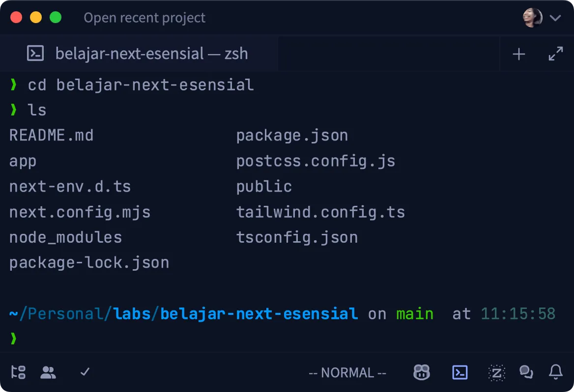Viewport: 574px width, 392px height.
Task: Add a new terminal with the plus icon
Action: (x=519, y=54)
